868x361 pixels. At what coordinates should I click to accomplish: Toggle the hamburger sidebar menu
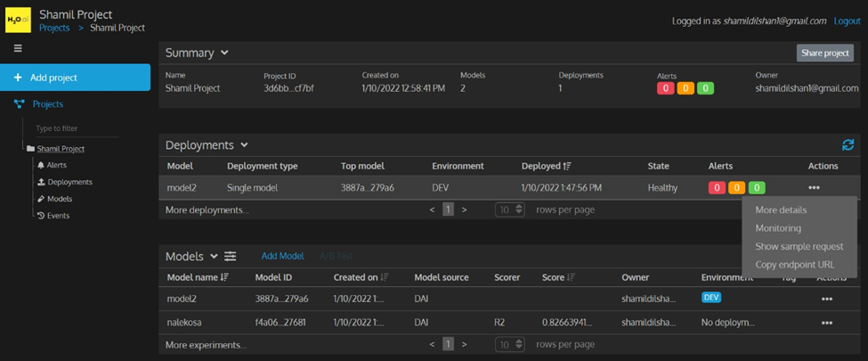[18, 49]
